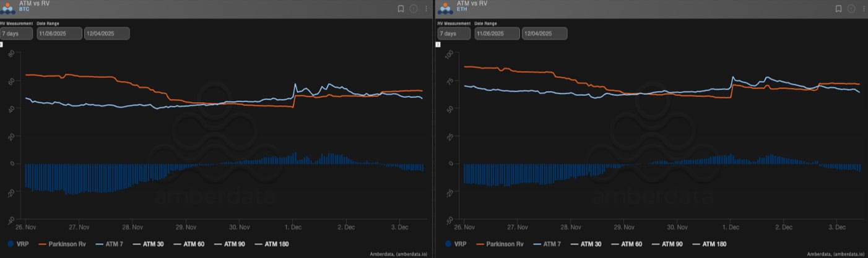Bookmark the BTC ATM vs RV chart

point(401,9)
